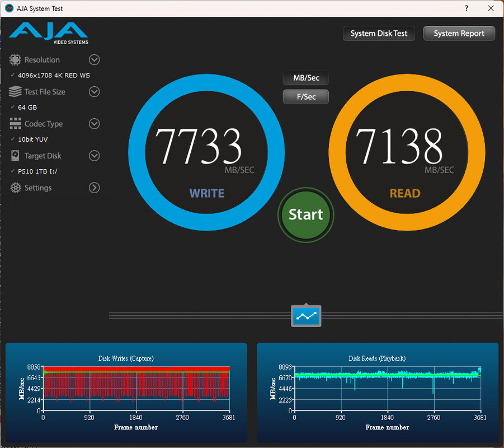
Task: Click the 7733 write speed value
Action: (x=198, y=146)
